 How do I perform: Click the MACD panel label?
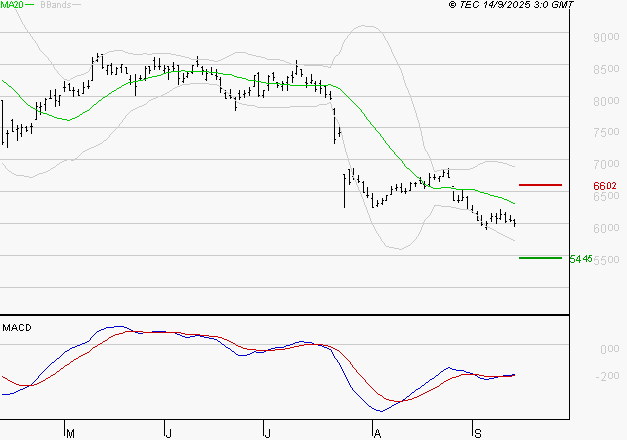17,328
